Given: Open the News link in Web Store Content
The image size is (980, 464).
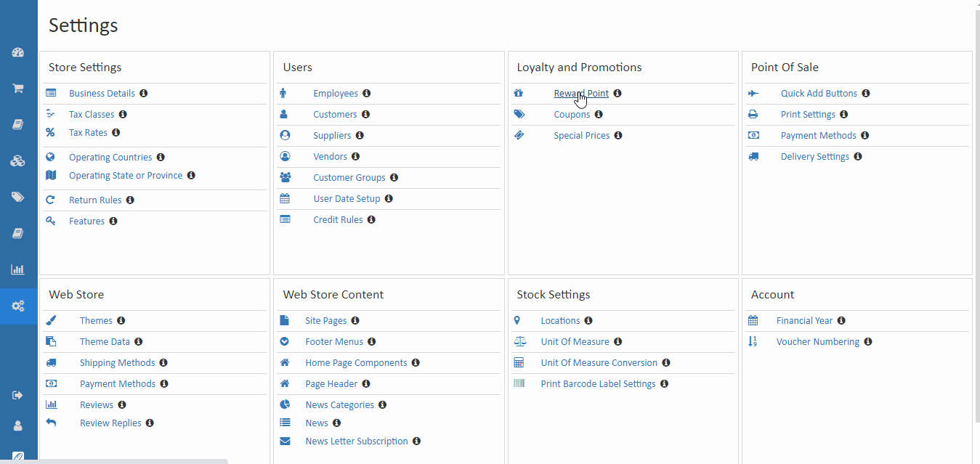Looking at the screenshot, I should click(x=317, y=423).
